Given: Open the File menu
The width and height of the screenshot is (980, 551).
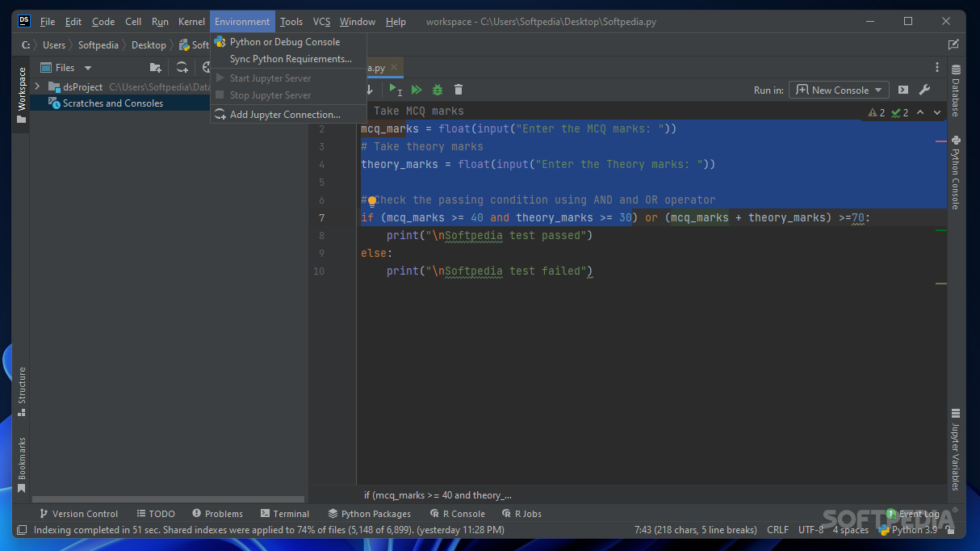Looking at the screenshot, I should [x=48, y=22].
